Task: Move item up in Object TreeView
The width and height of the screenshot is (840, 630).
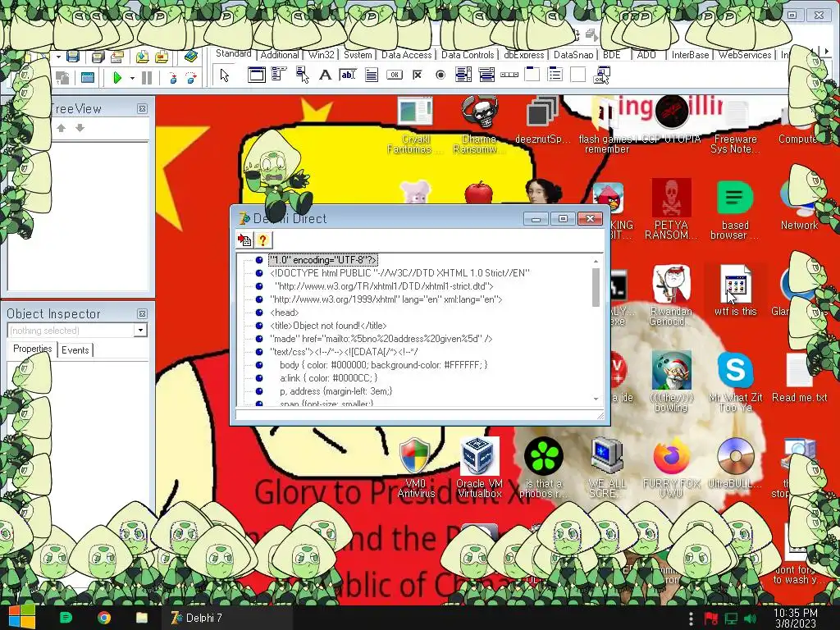Action: [x=61, y=128]
